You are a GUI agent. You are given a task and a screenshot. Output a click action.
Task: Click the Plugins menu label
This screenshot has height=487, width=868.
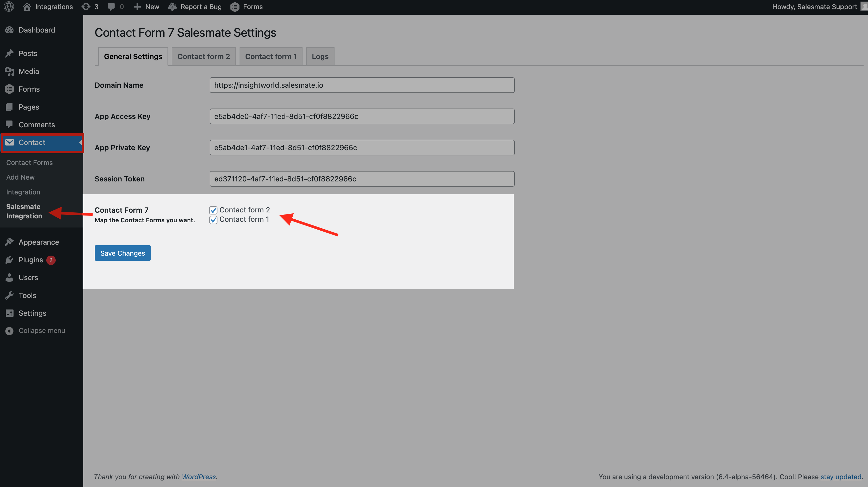pyautogui.click(x=31, y=260)
